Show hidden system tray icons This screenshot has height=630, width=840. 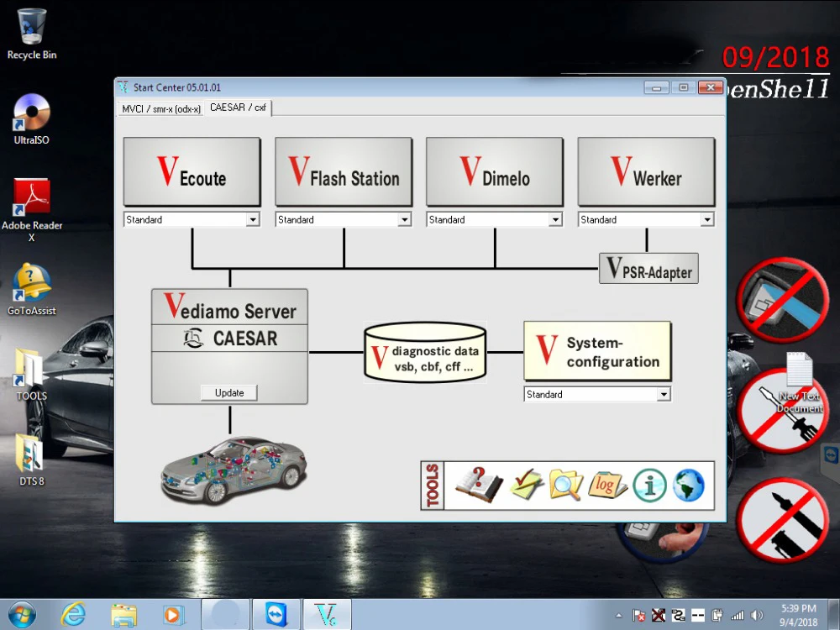[619, 616]
